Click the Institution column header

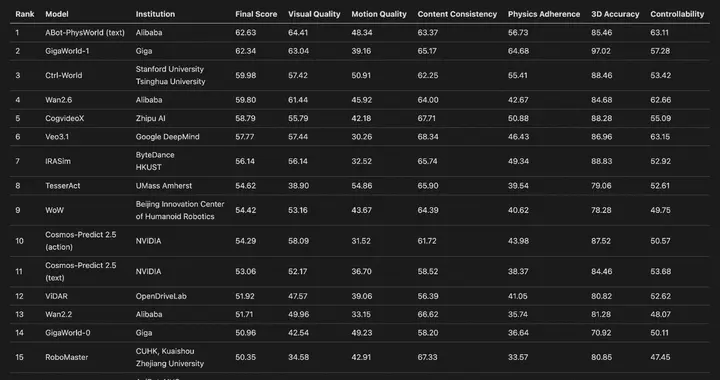[x=155, y=14]
